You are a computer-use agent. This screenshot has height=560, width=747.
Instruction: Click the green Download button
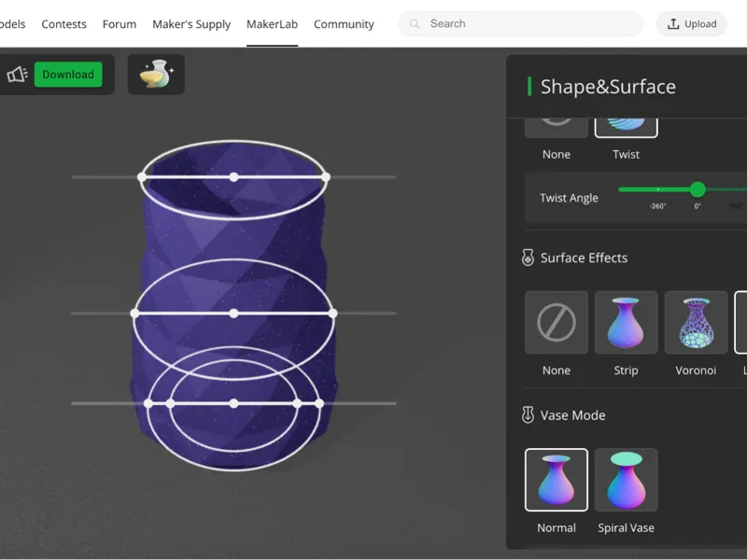68,75
